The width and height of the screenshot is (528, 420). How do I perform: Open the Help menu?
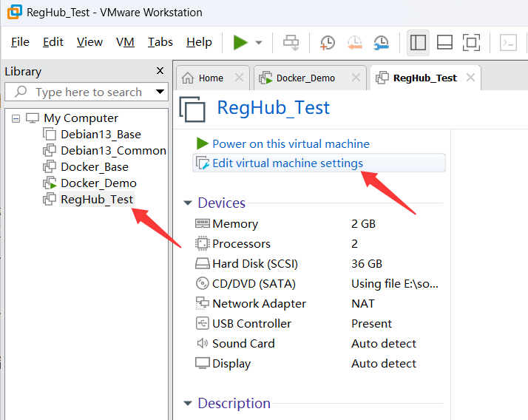[199, 42]
